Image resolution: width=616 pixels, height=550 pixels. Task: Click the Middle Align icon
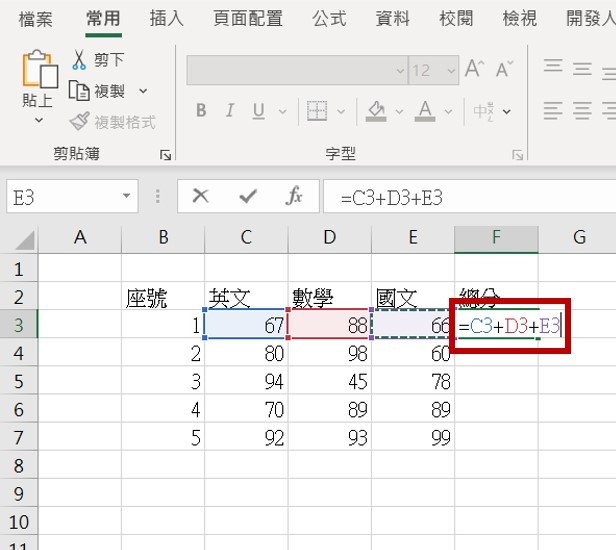click(x=582, y=69)
